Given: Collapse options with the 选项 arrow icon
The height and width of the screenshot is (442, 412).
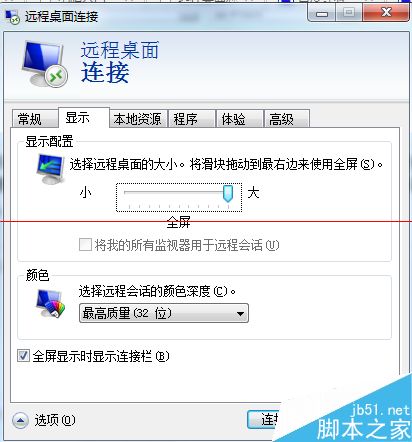Looking at the screenshot, I should point(20,421).
